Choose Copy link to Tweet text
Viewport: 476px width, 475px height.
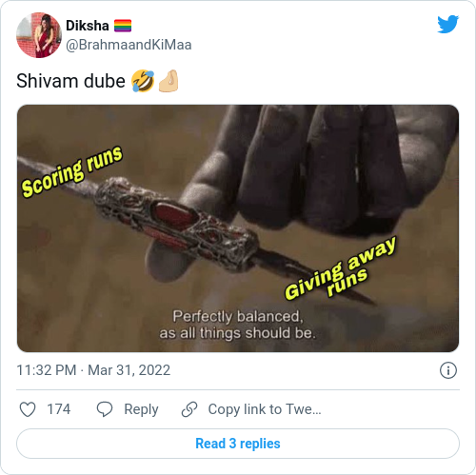point(265,409)
